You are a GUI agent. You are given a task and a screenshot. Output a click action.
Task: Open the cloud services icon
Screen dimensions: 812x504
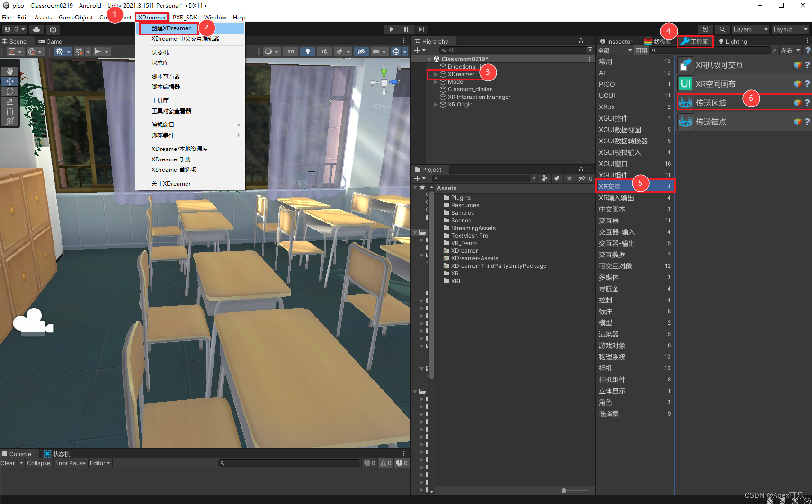pos(36,29)
